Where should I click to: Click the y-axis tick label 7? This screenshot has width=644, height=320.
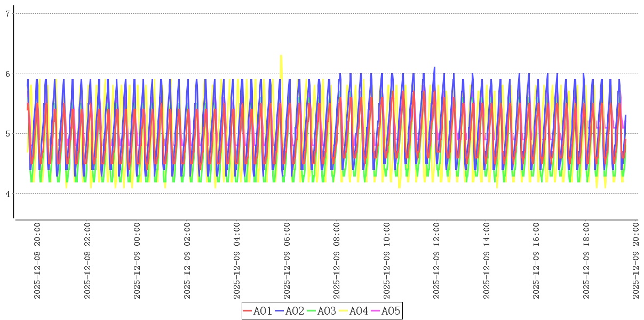7,14
